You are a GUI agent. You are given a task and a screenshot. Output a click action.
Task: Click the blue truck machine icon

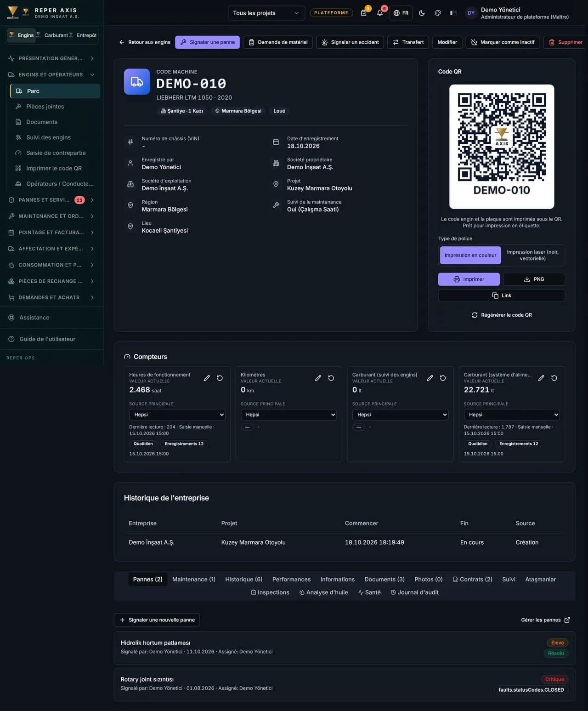(x=137, y=82)
